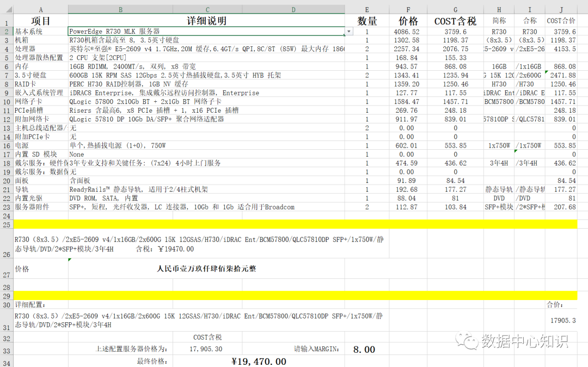
Task: Click the 2 CPU 支架[2CPU] cell
Action: pos(206,58)
